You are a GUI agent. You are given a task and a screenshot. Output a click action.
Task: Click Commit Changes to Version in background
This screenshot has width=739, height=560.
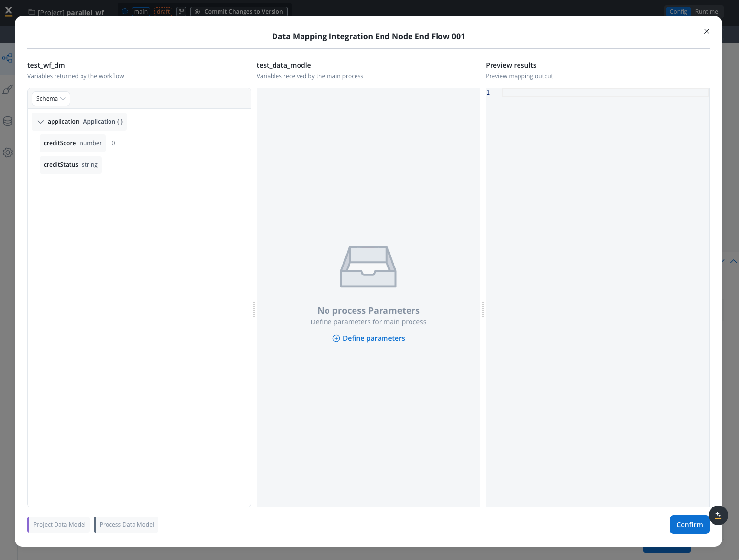tap(239, 11)
